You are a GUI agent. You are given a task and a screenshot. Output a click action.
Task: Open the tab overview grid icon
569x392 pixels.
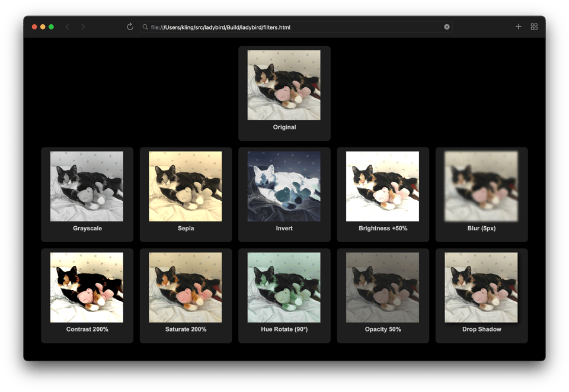pos(533,27)
